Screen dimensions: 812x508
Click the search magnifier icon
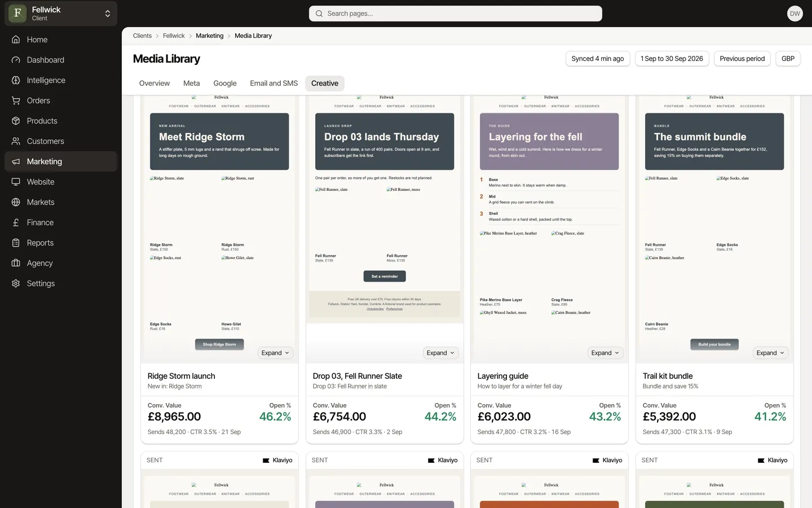(x=319, y=14)
